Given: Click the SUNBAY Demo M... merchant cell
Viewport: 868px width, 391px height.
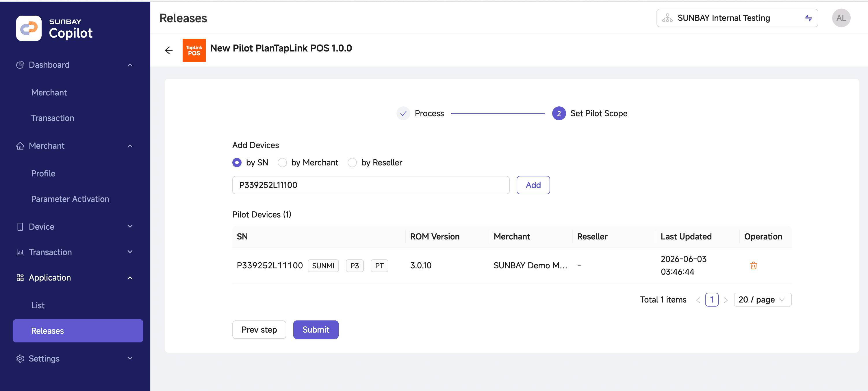Looking at the screenshot, I should click(531, 266).
